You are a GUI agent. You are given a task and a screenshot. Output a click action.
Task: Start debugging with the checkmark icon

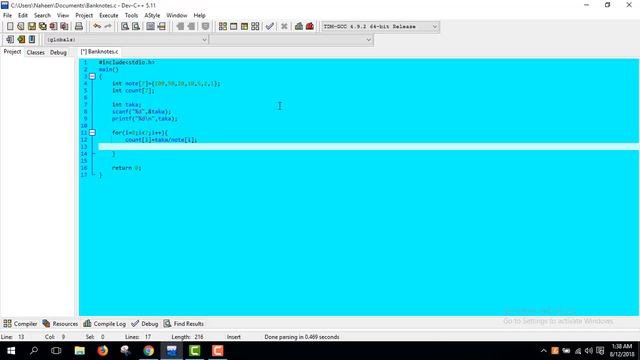(269, 27)
